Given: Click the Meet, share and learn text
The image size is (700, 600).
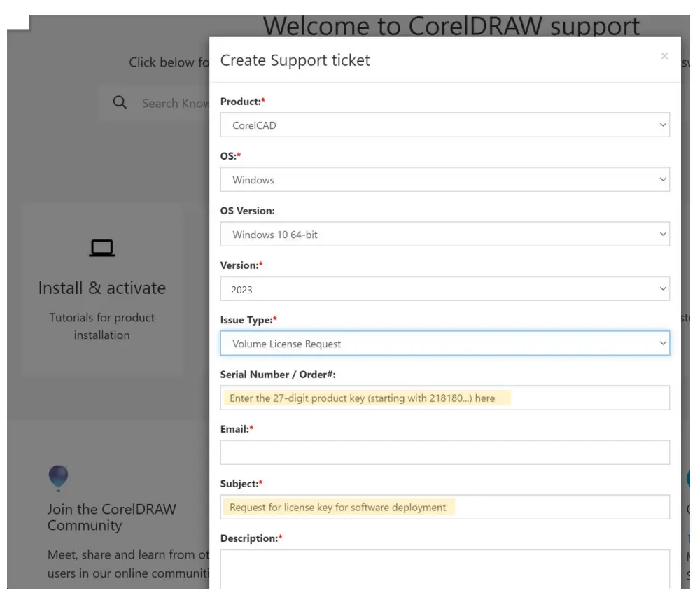Looking at the screenshot, I should point(129,564).
